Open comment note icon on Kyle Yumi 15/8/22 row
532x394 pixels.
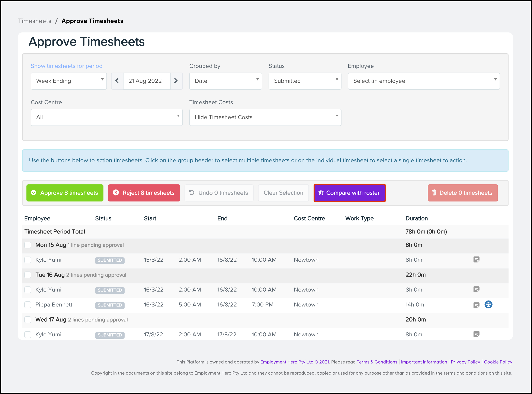coord(476,260)
